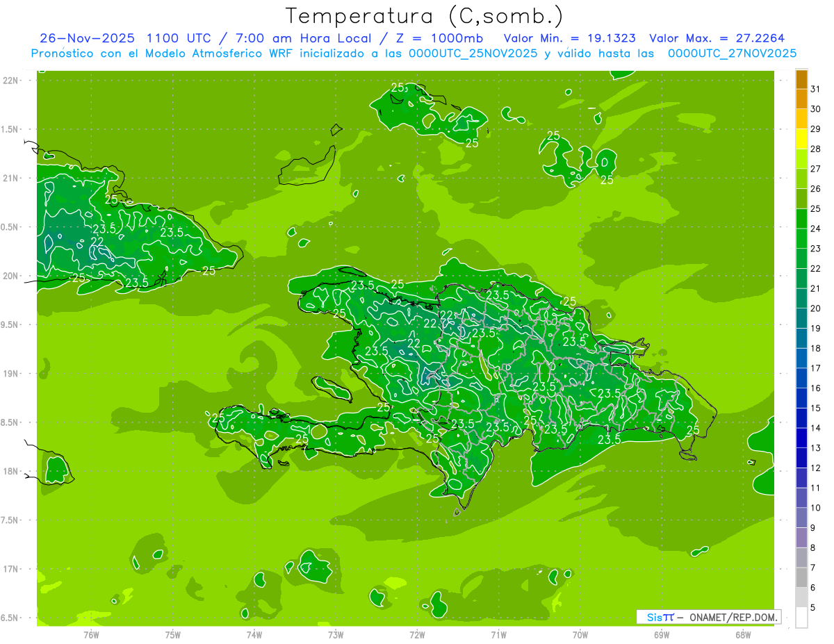Click the '31' label on the color scale
This screenshot has width=834, height=644.
pyautogui.click(x=815, y=89)
